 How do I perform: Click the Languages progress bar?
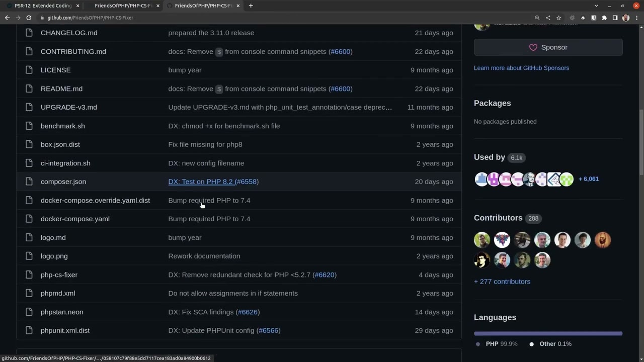[548, 333]
